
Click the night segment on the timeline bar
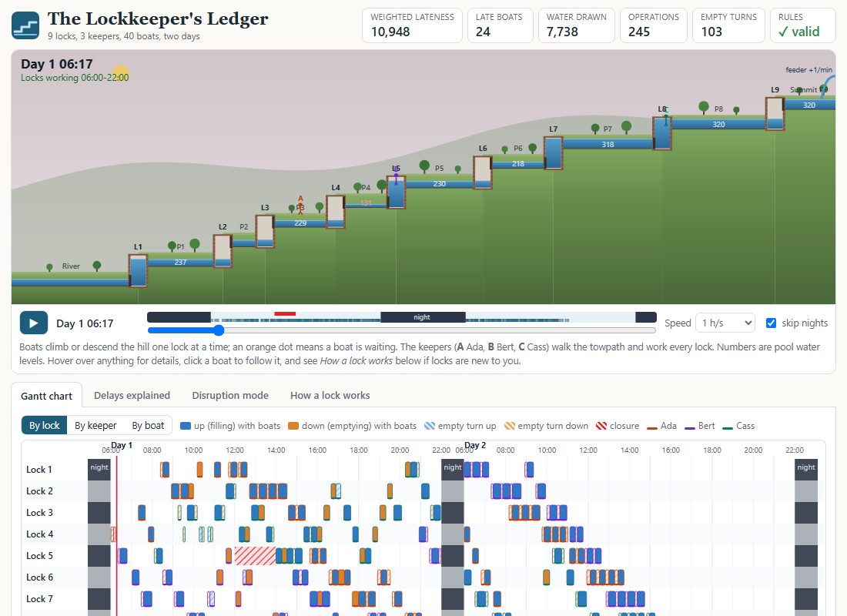pyautogui.click(x=423, y=317)
